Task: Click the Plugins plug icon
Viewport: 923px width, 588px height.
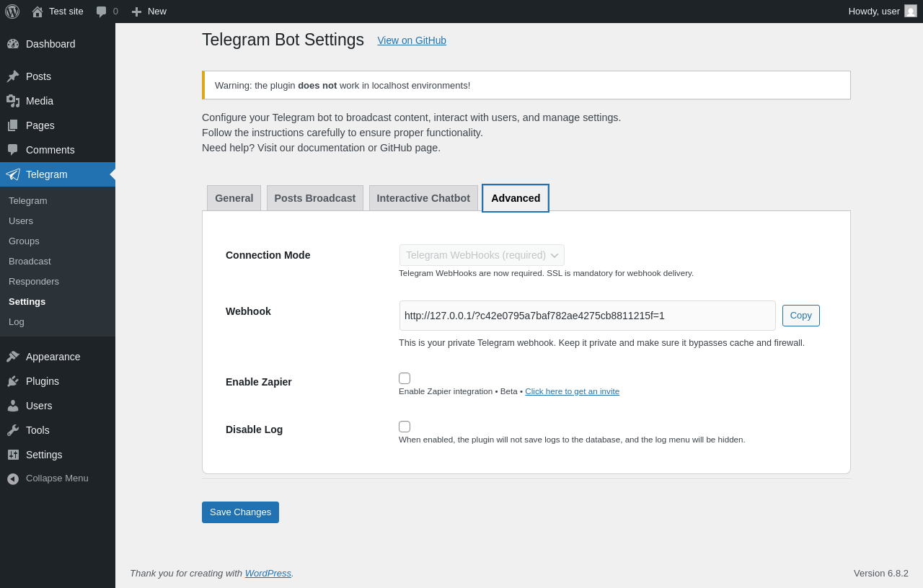Action: click(13, 381)
